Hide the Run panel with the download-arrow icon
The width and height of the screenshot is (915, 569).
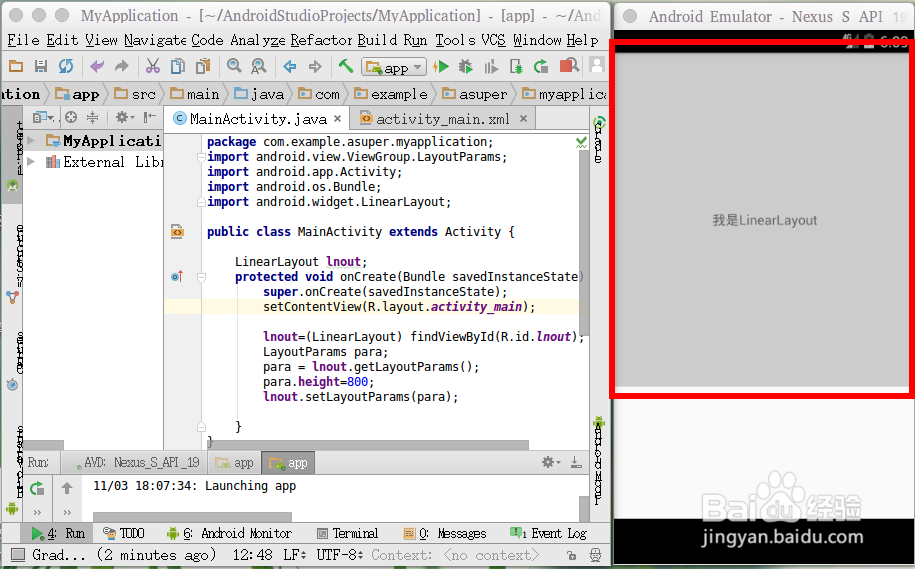(x=576, y=462)
